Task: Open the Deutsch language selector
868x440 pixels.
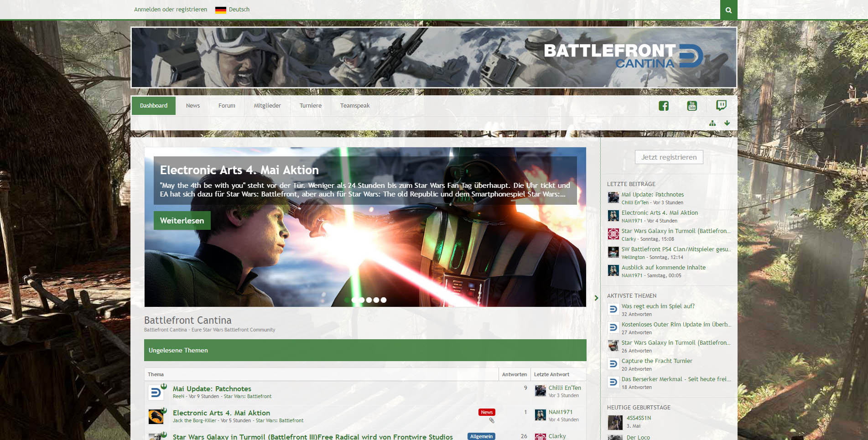Action: coord(233,10)
